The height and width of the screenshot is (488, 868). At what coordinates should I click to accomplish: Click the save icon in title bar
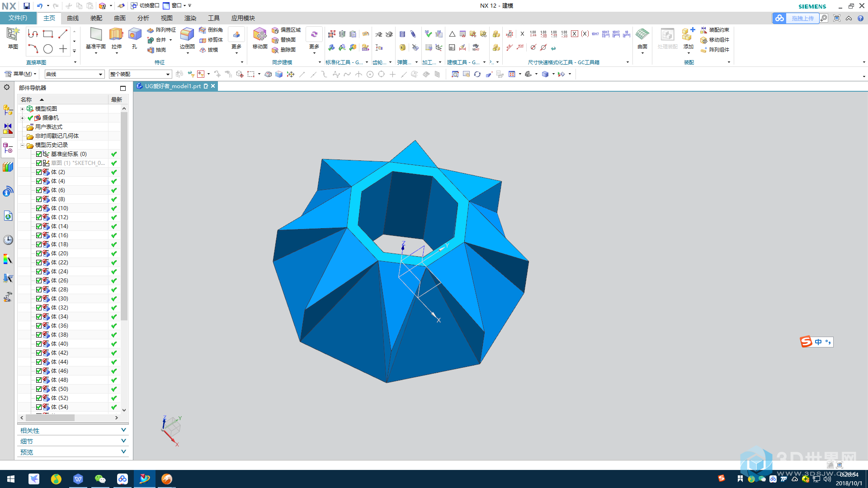pos(27,6)
